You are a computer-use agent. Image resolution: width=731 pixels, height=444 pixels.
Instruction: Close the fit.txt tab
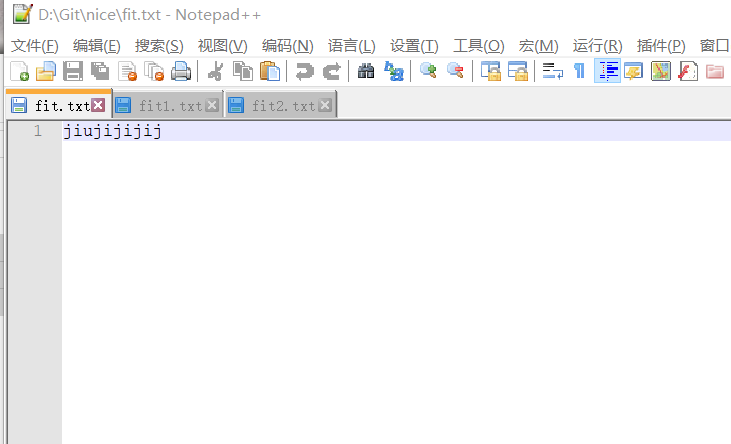point(98,105)
